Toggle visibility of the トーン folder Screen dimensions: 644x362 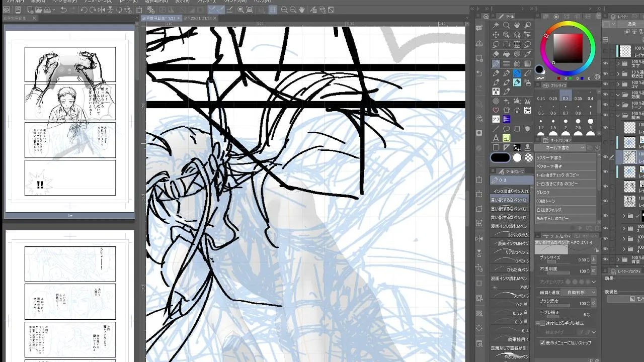point(605,105)
